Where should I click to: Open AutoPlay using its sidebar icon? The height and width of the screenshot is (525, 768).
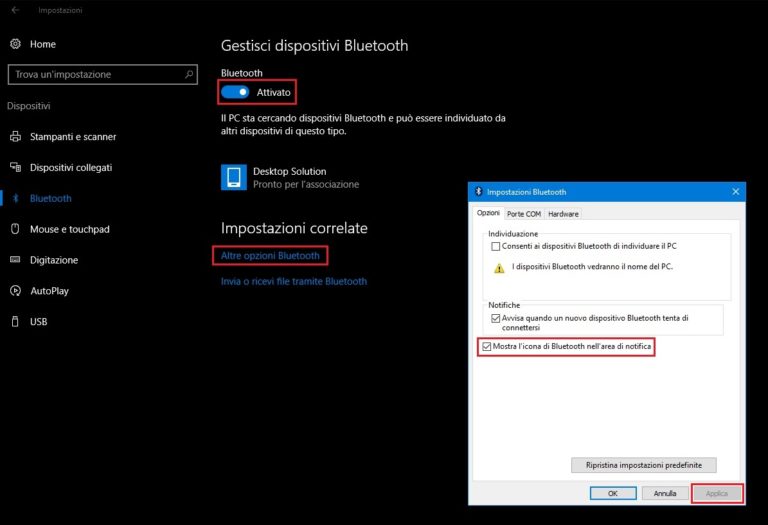[15, 291]
